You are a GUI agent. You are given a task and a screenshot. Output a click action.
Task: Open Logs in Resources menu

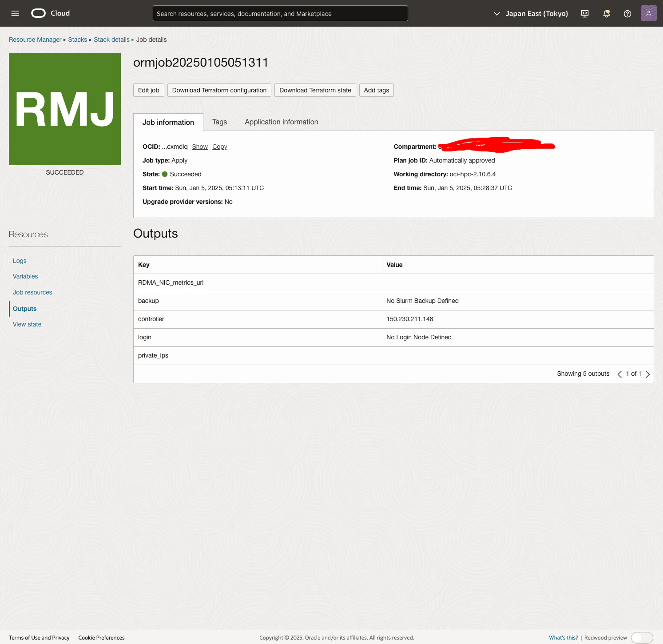coord(20,261)
